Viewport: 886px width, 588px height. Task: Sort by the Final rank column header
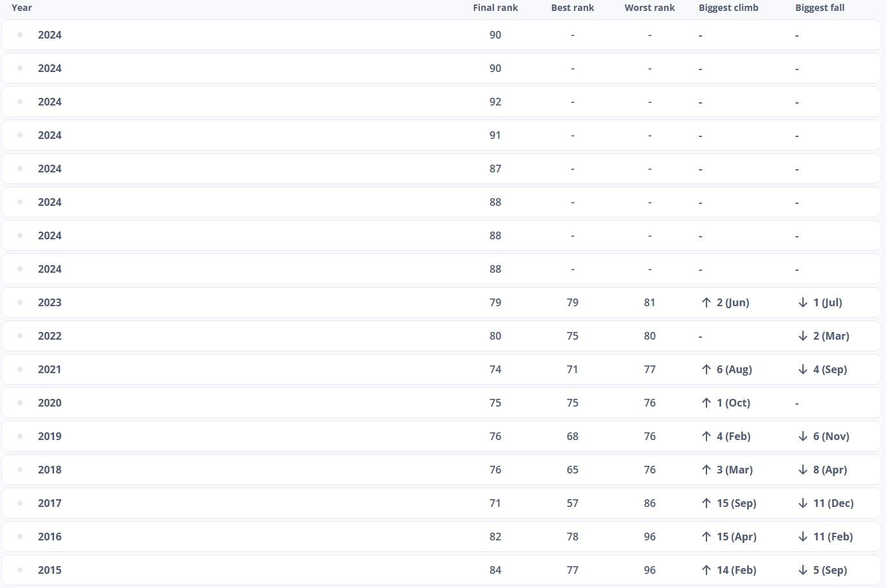(495, 8)
